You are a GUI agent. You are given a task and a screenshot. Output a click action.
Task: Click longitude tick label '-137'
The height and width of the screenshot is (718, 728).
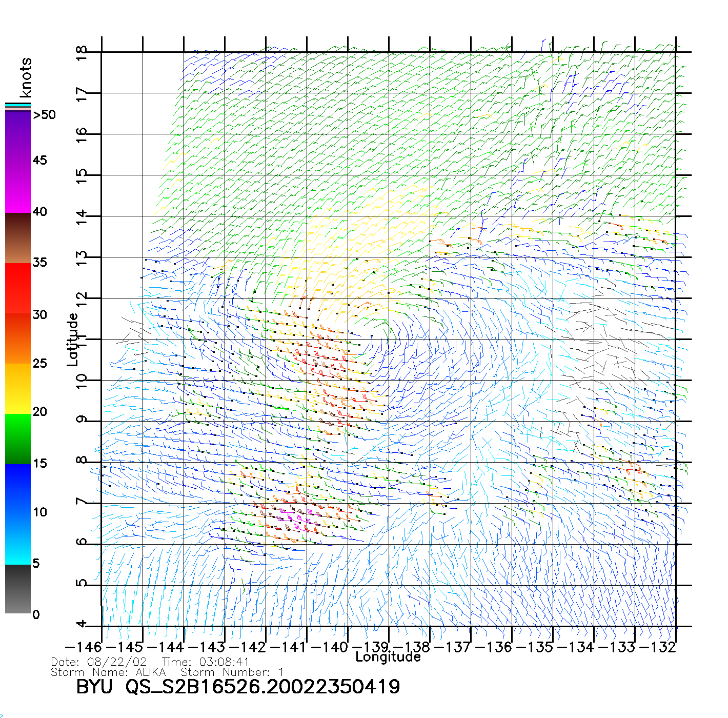(453, 647)
